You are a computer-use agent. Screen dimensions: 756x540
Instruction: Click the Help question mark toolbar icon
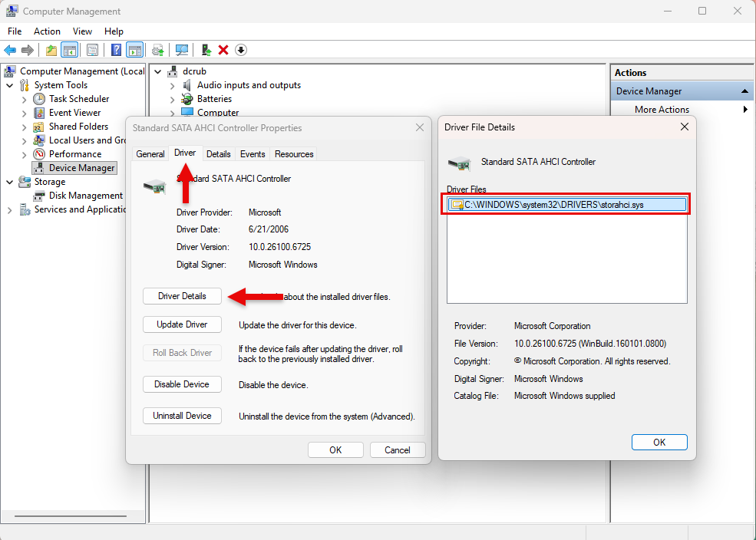(116, 50)
